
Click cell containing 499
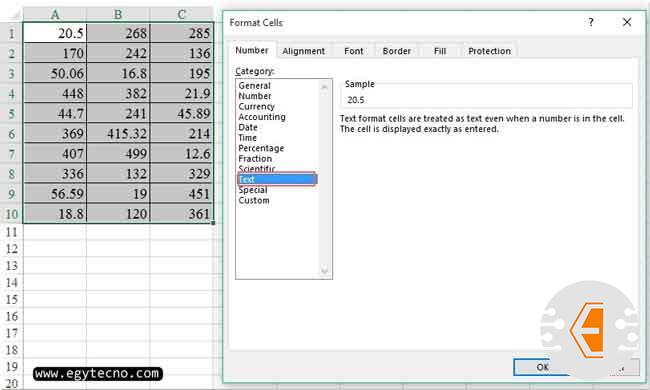pyautogui.click(x=118, y=154)
